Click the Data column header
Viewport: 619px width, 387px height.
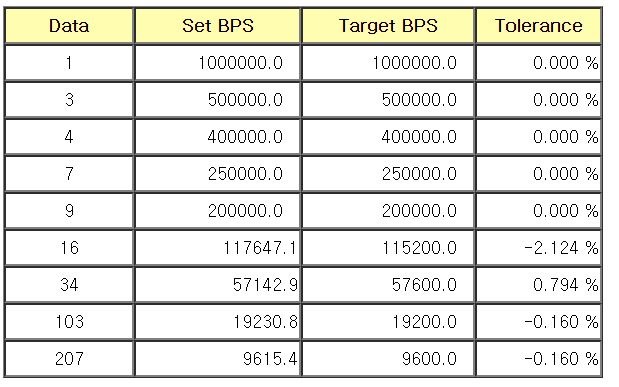click(69, 26)
